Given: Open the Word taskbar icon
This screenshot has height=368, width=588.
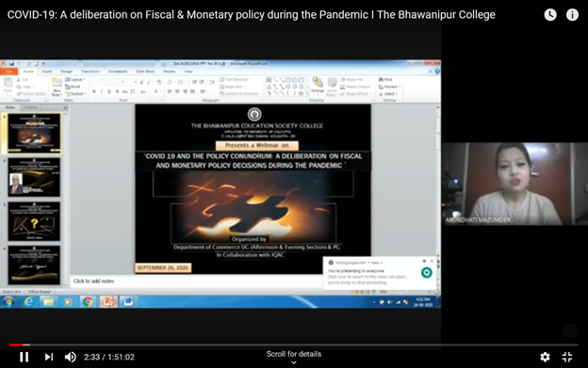Looking at the screenshot, I should [128, 302].
